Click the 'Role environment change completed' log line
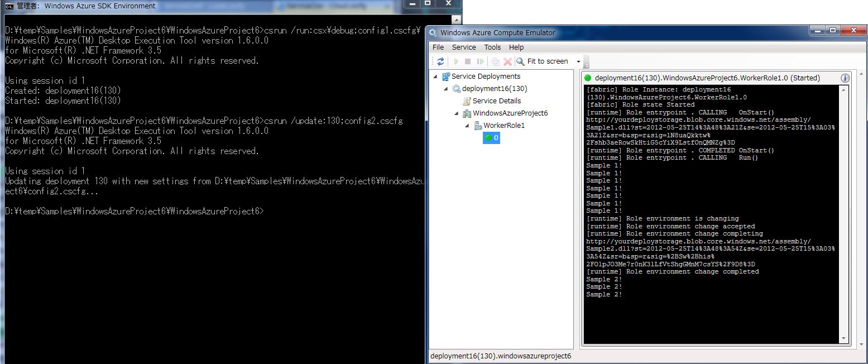The height and width of the screenshot is (364, 868). tap(673, 272)
